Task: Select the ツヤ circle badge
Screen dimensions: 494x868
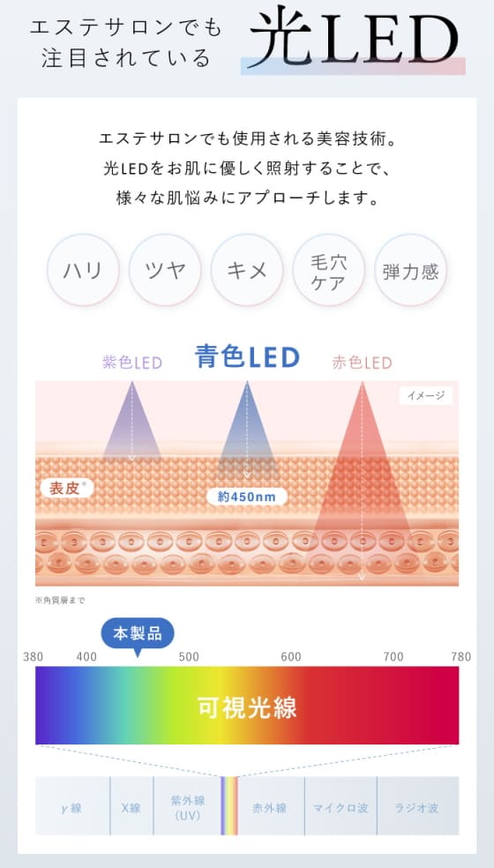Action: 165,270
